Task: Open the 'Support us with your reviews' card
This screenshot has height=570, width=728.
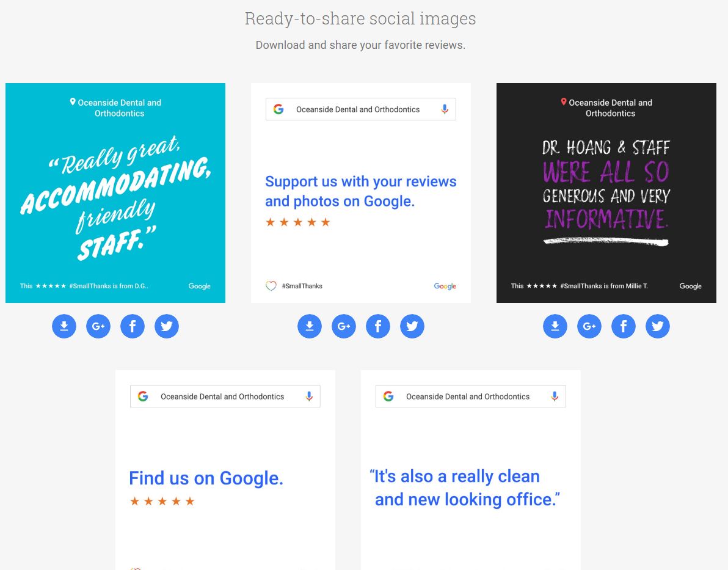Action: pyautogui.click(x=361, y=193)
